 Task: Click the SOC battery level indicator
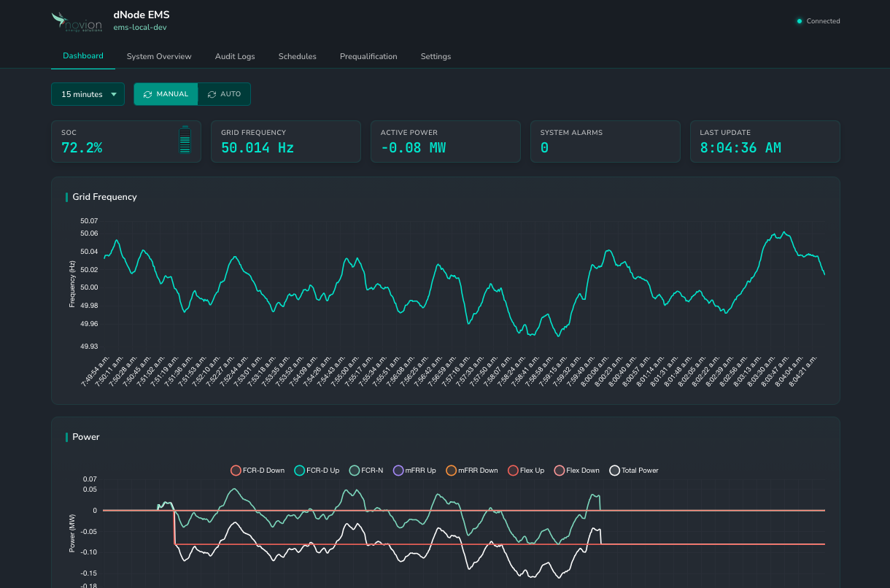point(184,142)
